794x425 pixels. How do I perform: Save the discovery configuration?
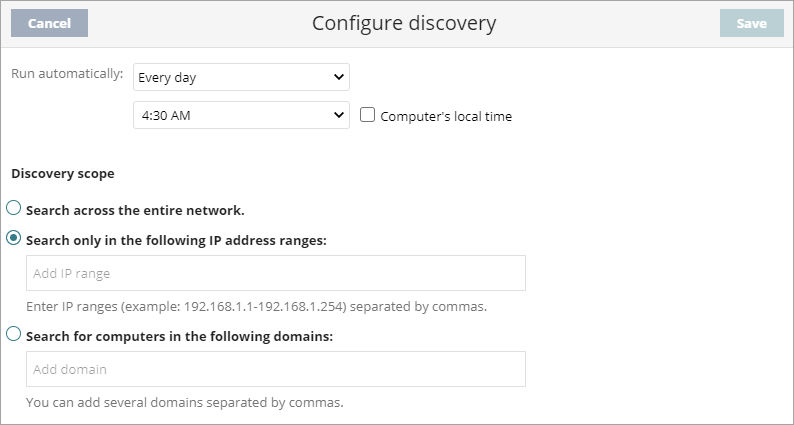[x=751, y=23]
